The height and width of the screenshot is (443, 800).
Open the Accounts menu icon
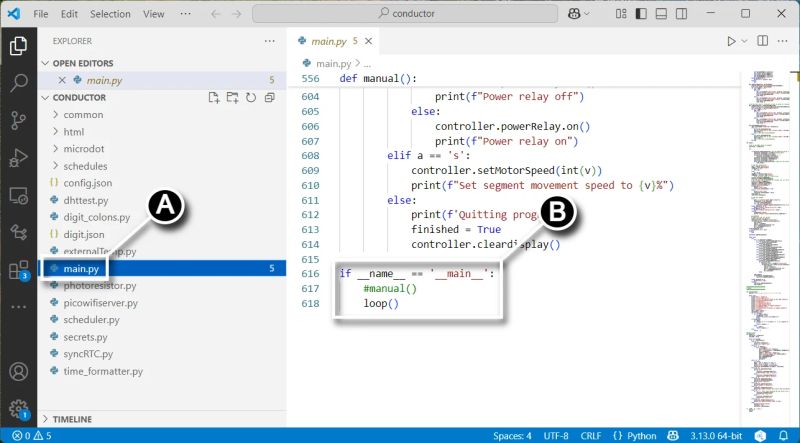pyautogui.click(x=18, y=372)
